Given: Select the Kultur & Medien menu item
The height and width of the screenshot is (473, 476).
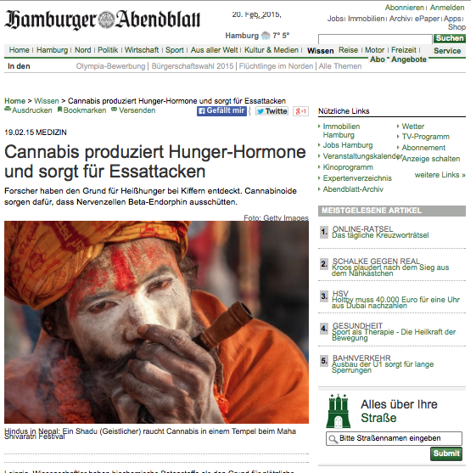Looking at the screenshot, I should tap(272, 50).
